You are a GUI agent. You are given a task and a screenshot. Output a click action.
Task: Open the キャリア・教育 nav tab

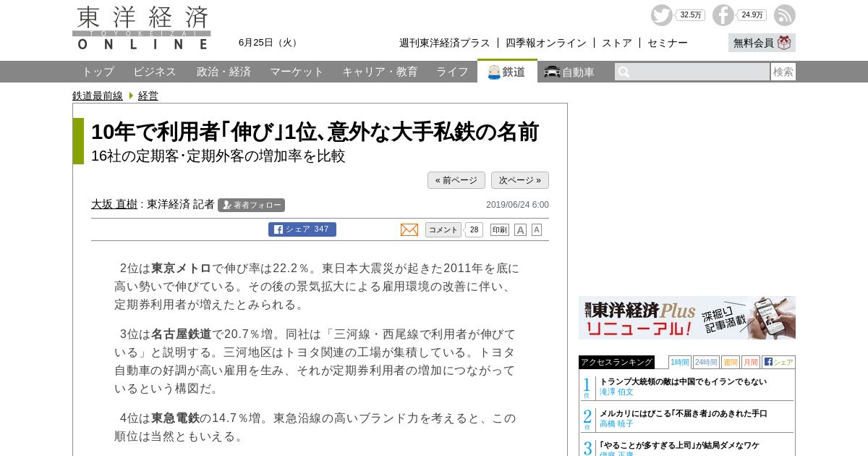coord(380,72)
